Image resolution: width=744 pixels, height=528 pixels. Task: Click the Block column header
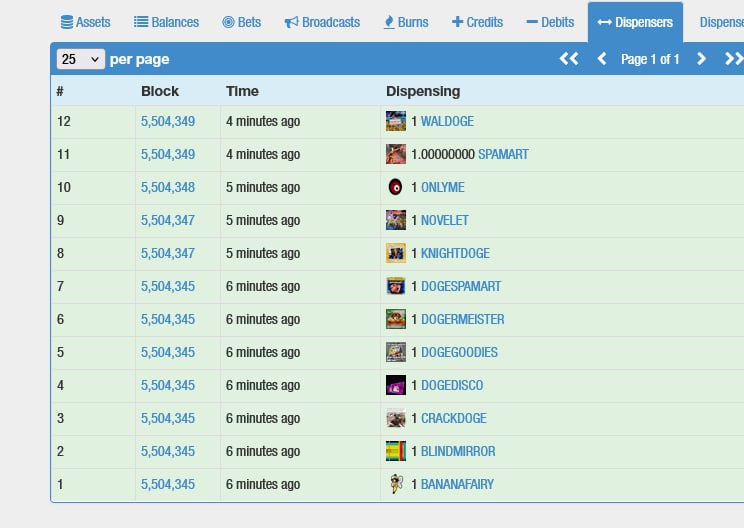coord(160,91)
